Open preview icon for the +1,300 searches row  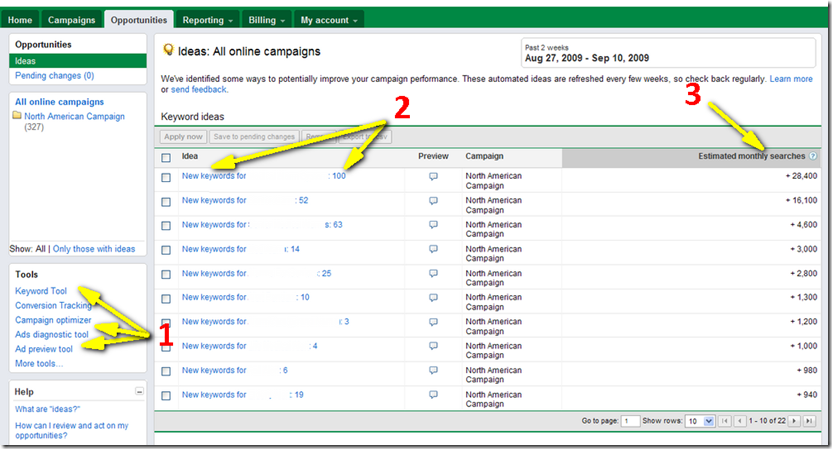click(434, 298)
